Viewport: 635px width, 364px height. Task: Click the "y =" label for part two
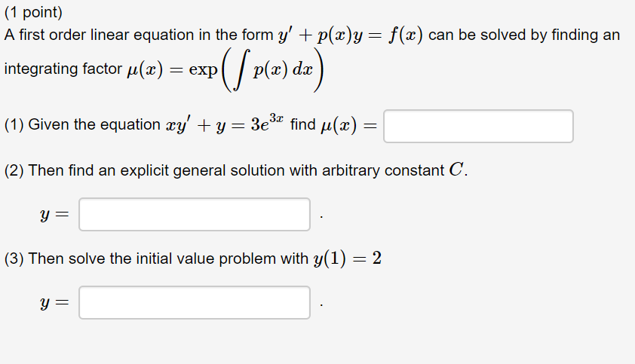pos(54,215)
